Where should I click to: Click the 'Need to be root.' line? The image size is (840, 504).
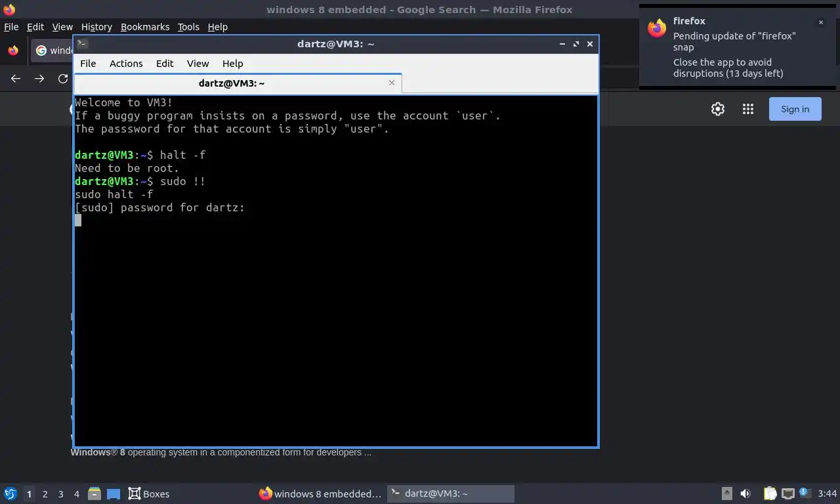point(127,168)
